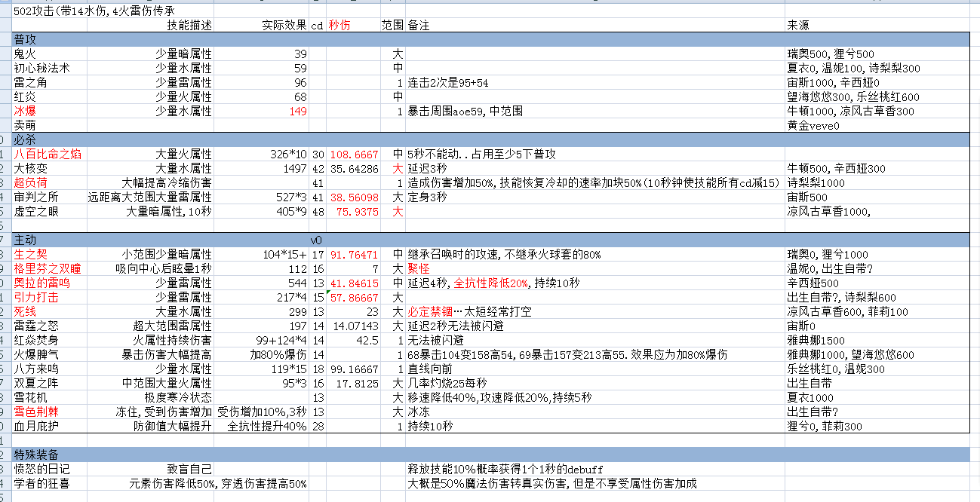Select the source cell "诗梨梨1000"
Image resolution: width=980 pixels, height=502 pixels.
coord(817,182)
